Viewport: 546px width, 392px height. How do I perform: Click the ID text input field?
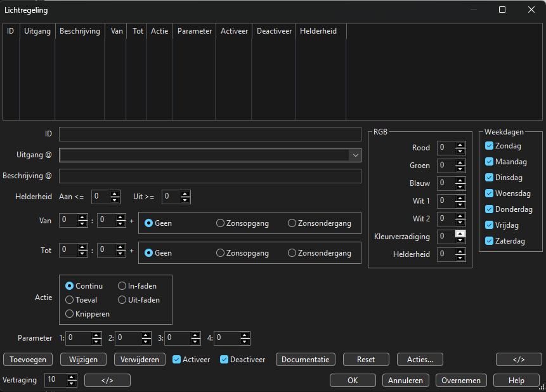click(210, 134)
